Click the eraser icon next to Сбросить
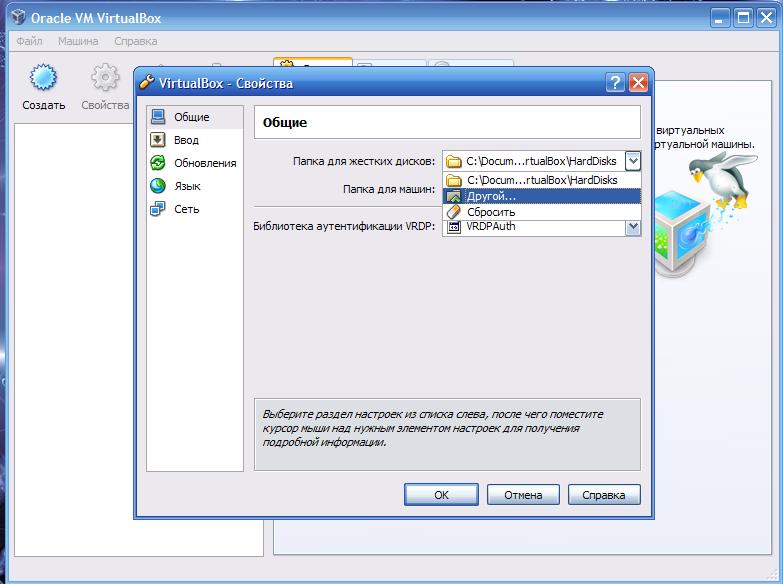Viewport: 783px width, 584px height. tap(454, 212)
